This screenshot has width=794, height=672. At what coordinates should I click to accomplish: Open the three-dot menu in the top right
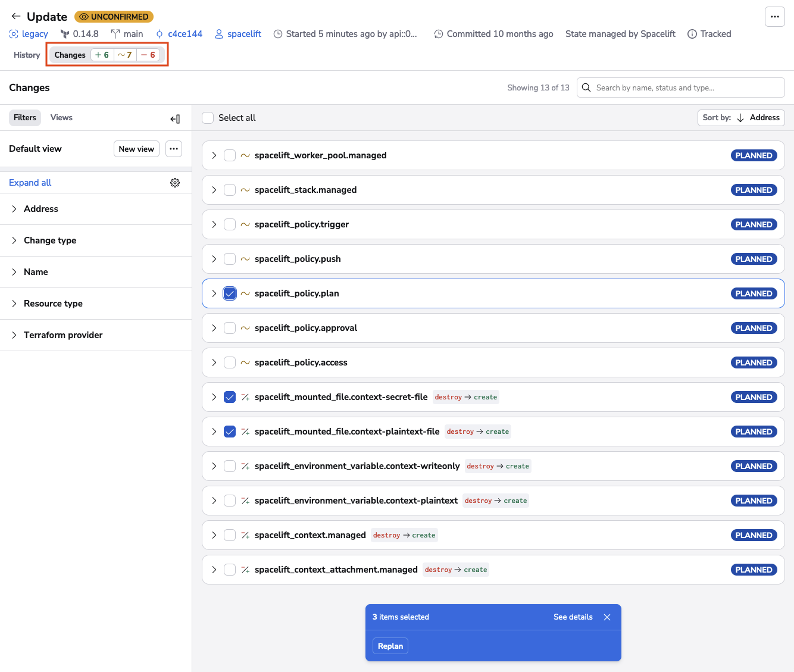[x=774, y=17]
